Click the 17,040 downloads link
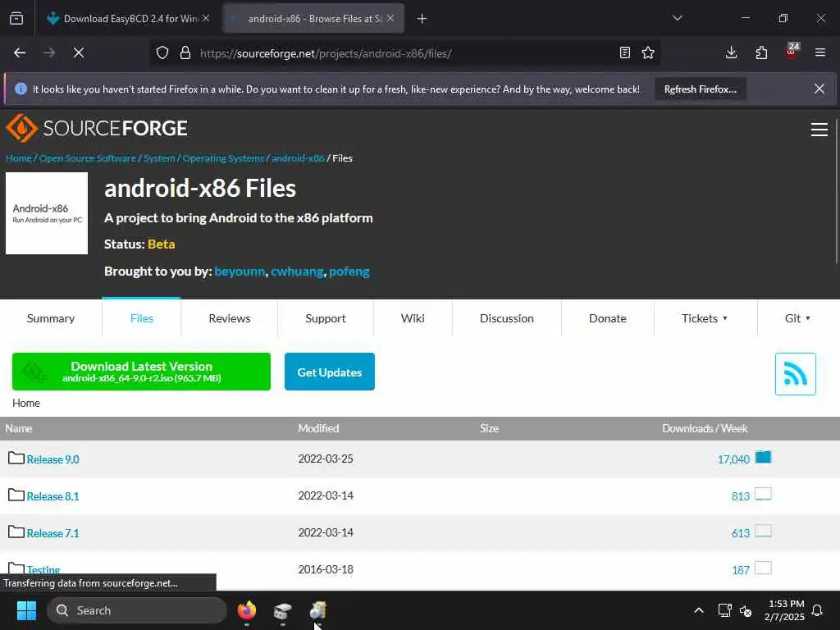840x630 pixels. click(733, 459)
